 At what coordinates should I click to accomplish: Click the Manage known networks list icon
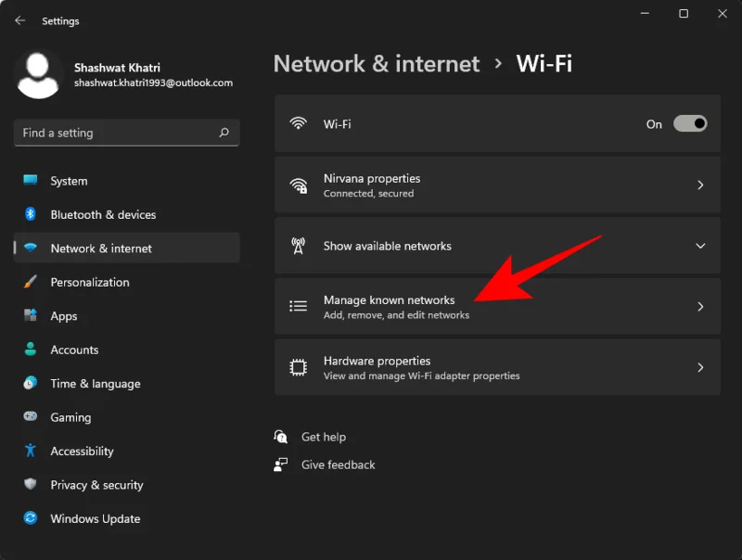(x=299, y=306)
